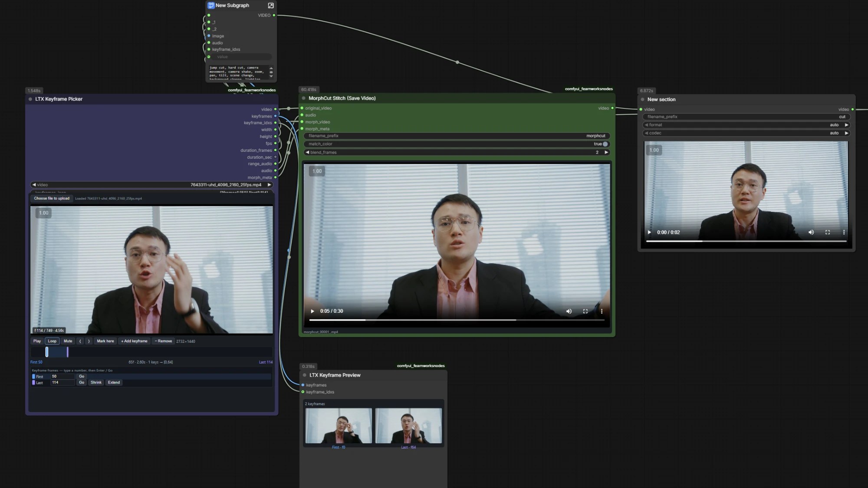The width and height of the screenshot is (868, 488).
Task: Click the value field in New Subgraph
Action: (242, 57)
